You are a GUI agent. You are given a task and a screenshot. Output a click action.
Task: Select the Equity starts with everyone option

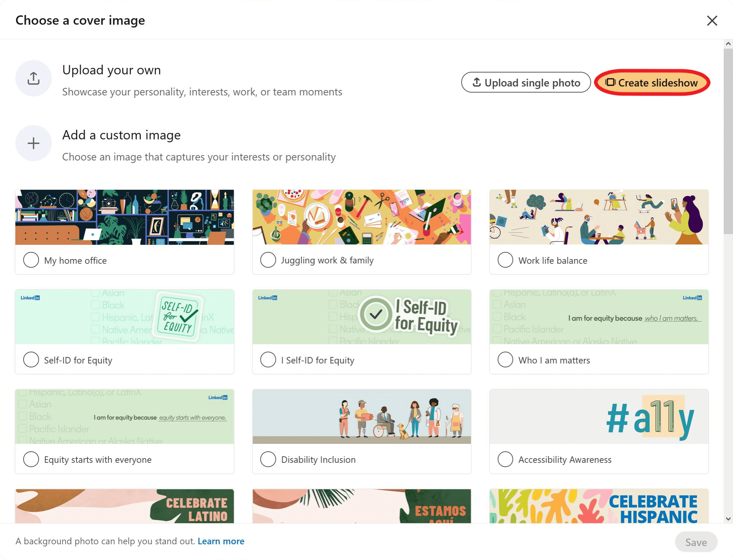click(x=31, y=459)
